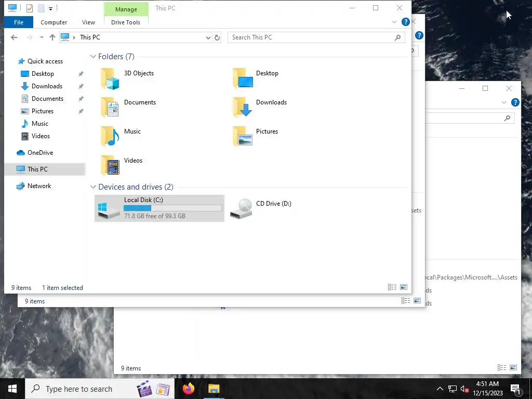Switch to the View ribbon tab
This screenshot has height=399, width=532.
point(88,22)
